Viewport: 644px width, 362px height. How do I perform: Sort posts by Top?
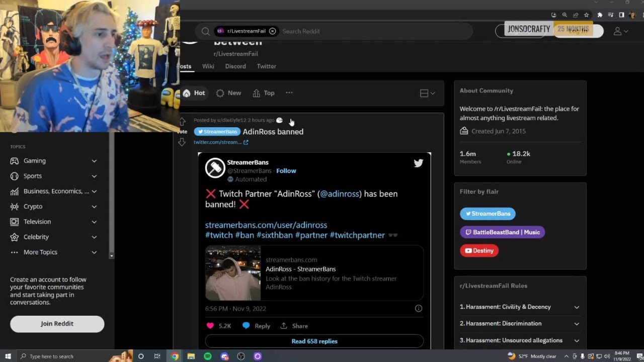click(x=264, y=93)
